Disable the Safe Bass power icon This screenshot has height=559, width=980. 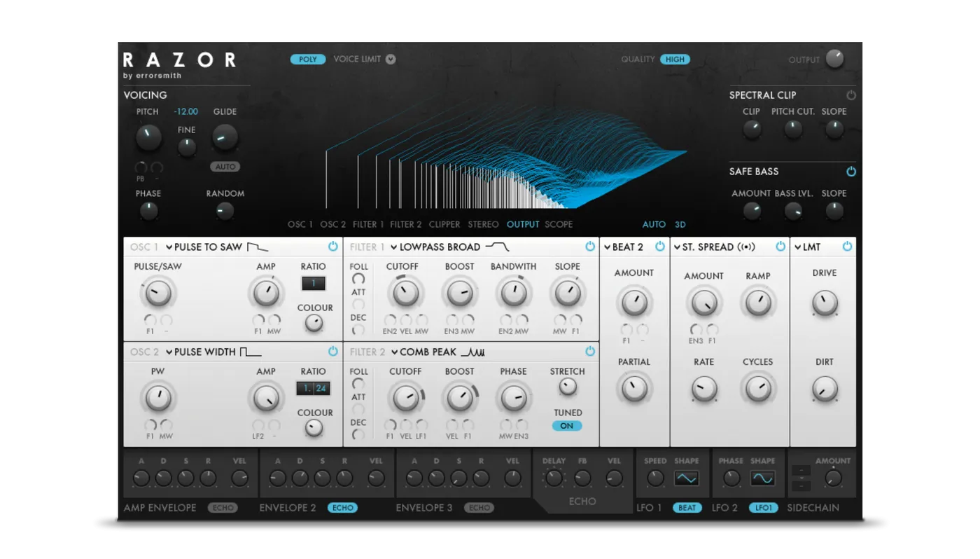[851, 172]
